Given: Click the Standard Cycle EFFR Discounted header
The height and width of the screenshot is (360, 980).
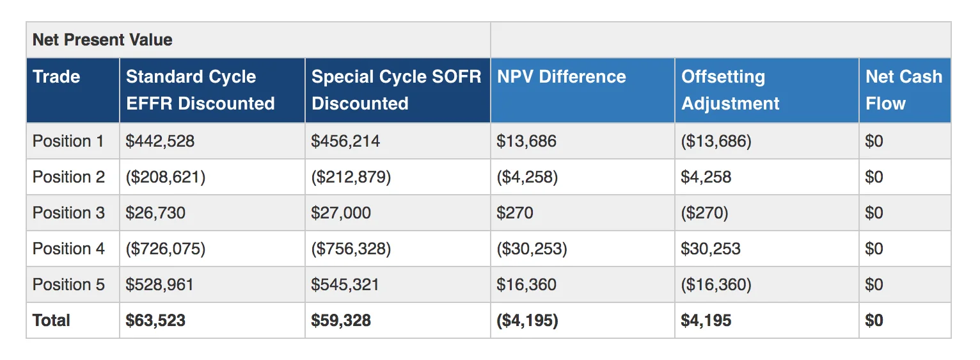Looking at the screenshot, I should 200,90.
